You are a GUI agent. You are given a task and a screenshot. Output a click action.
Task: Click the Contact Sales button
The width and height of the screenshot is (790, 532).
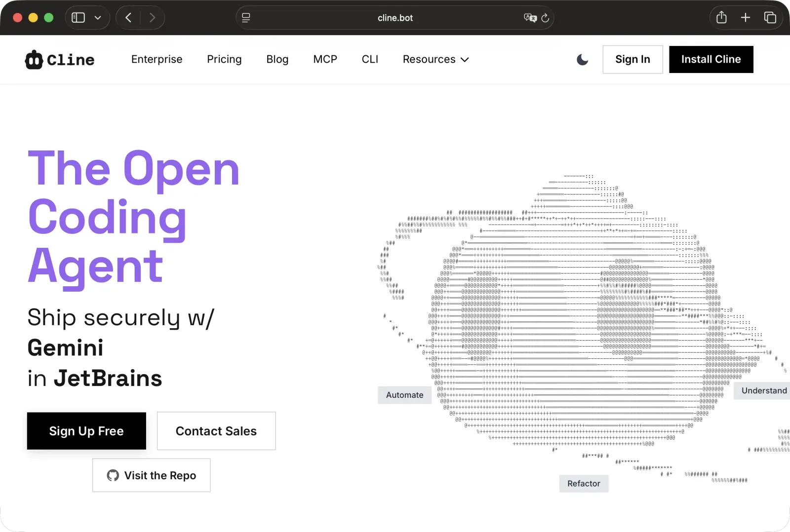pyautogui.click(x=216, y=431)
